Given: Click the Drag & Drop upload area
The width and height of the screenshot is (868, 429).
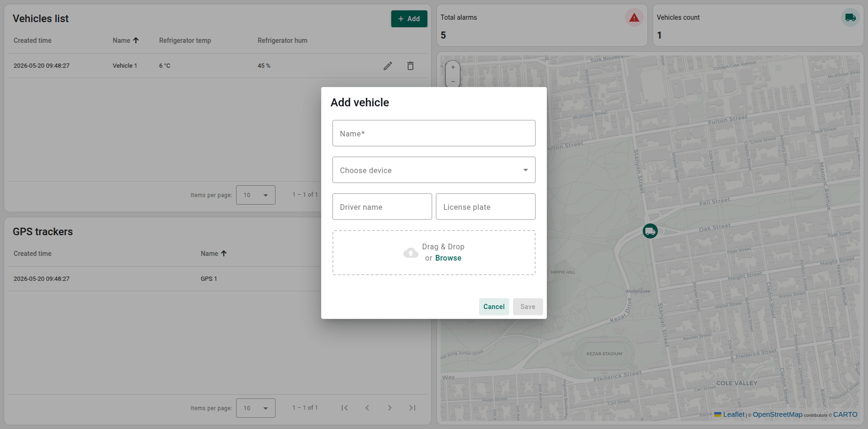Looking at the screenshot, I should click(x=434, y=253).
